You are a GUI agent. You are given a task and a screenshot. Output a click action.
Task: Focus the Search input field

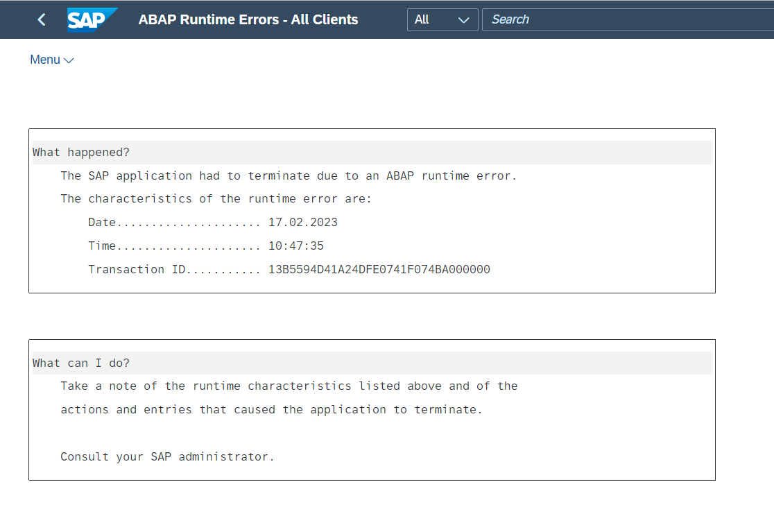628,19
